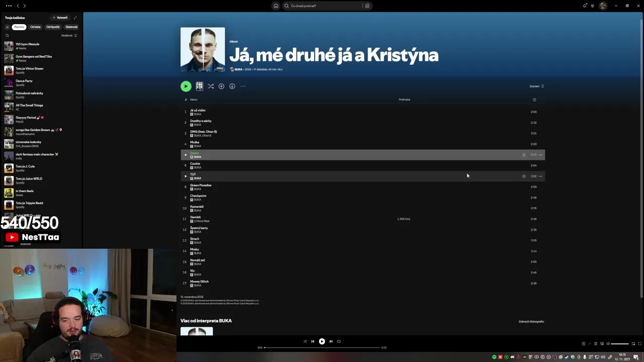Open playlist 'Toto je Juice WRLD'
Image resolution: width=644 pixels, height=362 pixels.
pyautogui.click(x=41, y=180)
